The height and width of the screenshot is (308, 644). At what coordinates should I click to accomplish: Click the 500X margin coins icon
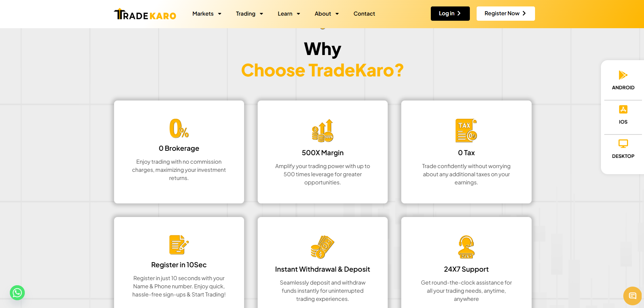pos(323,130)
